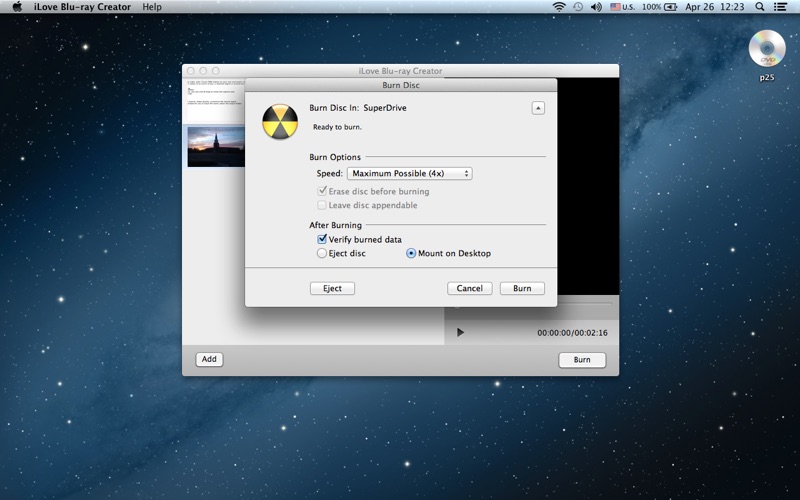
Task: Open the Time Machine menu bar icon
Action: [578, 7]
